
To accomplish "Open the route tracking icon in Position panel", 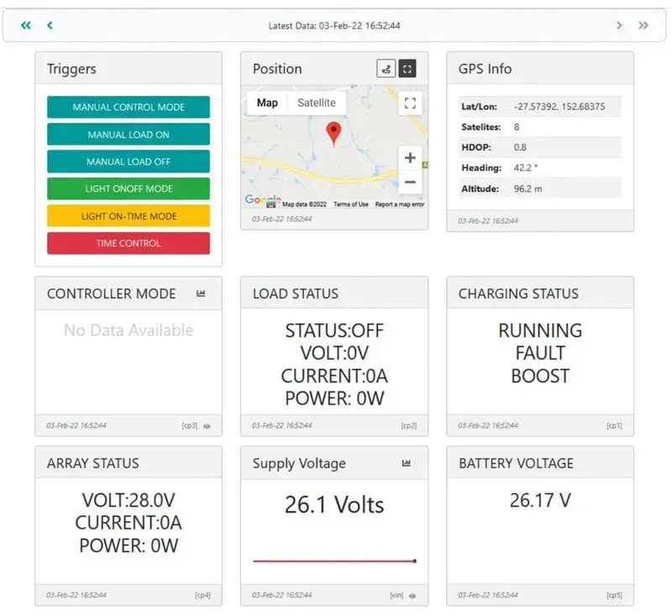I will click(x=386, y=69).
